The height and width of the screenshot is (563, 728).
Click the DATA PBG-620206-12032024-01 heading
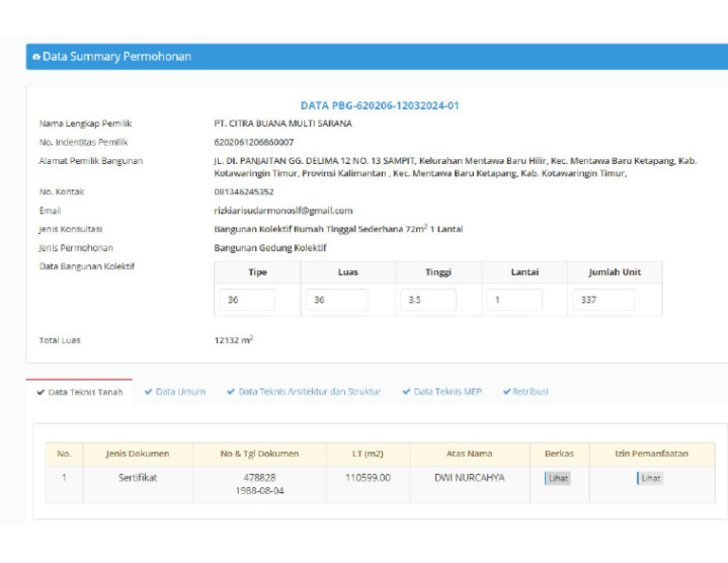pos(379,105)
